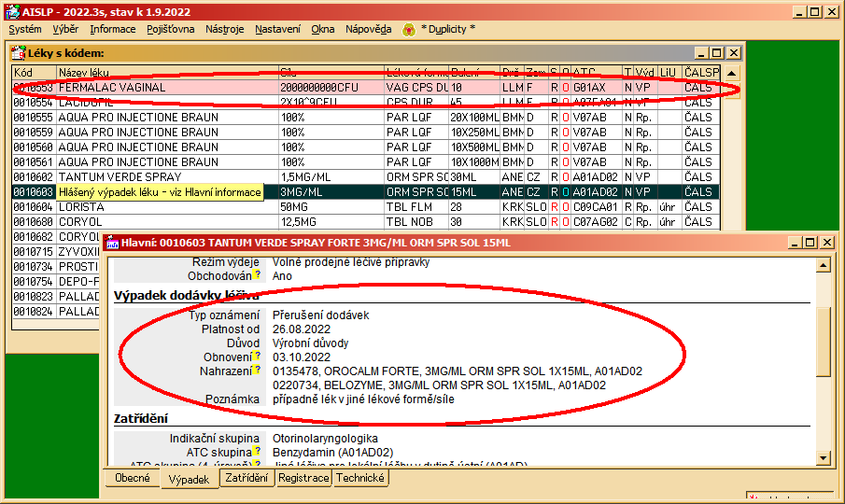The width and height of the screenshot is (845, 504).
Task: Maximize the Léky s kódem window
Action: coord(717,53)
